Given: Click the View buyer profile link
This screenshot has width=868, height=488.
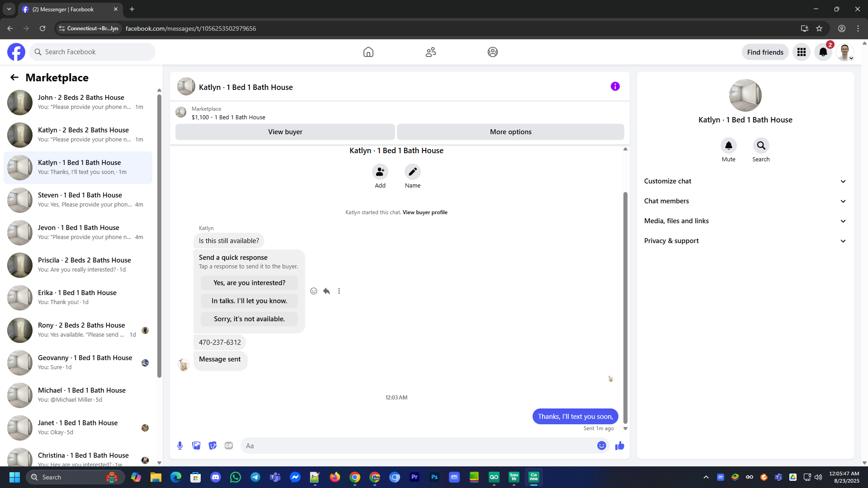Looking at the screenshot, I should 425,212.
